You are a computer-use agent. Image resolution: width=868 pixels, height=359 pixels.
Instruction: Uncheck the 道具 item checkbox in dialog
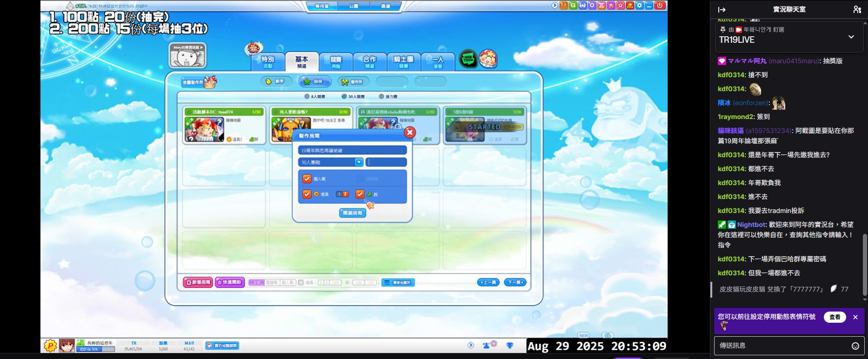click(x=307, y=194)
